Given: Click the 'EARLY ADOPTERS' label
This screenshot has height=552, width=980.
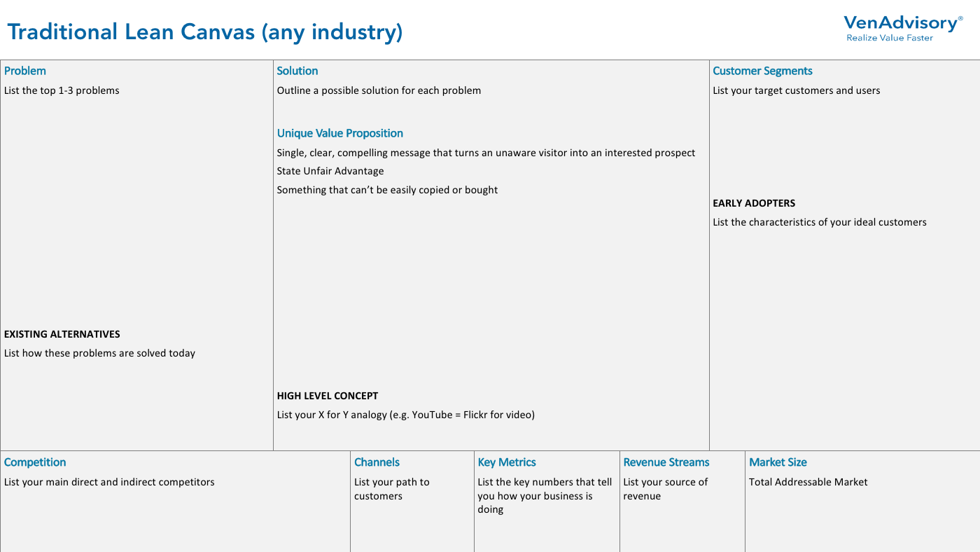Looking at the screenshot, I should pyautogui.click(x=754, y=203).
